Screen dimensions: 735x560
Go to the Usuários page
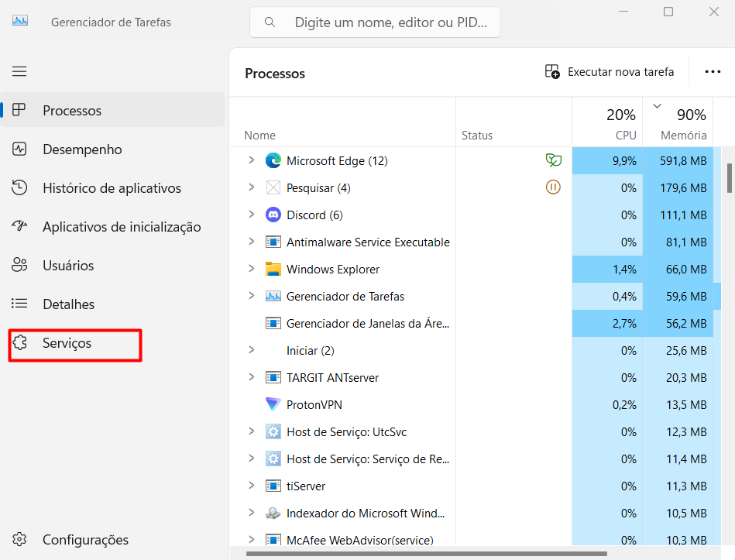click(112, 265)
